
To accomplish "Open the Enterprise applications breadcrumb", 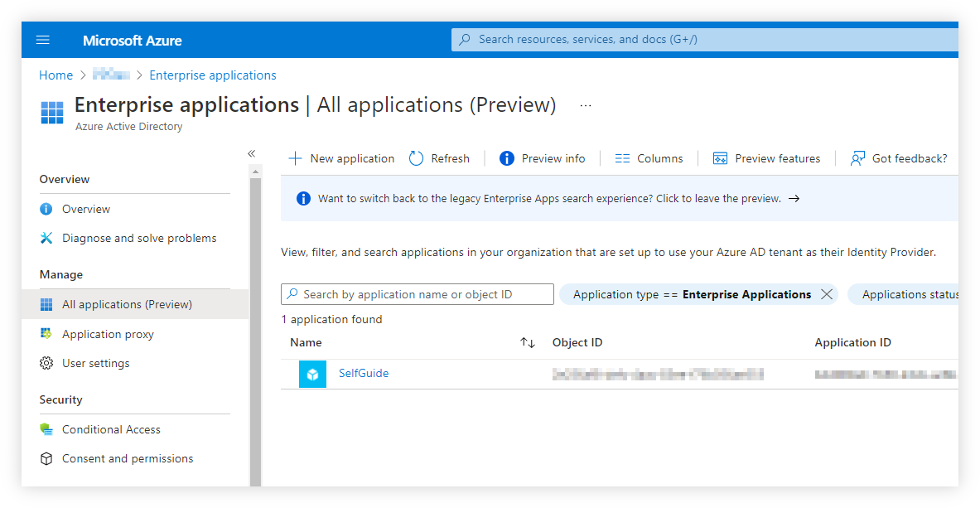I will (x=213, y=75).
